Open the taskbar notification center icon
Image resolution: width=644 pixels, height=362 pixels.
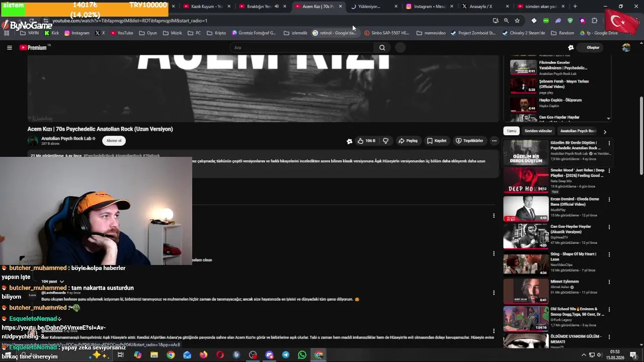pyautogui.click(x=634, y=355)
